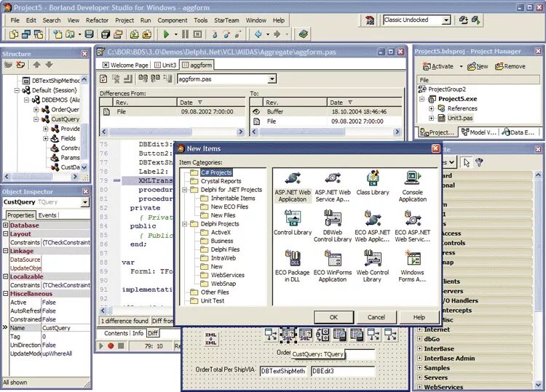Click the Buffer eye icon in To list

256,112
